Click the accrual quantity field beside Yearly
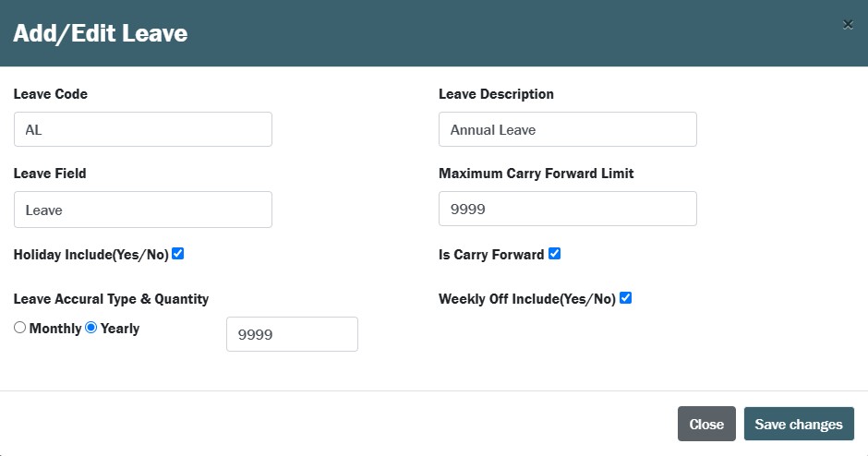Image resolution: width=868 pixels, height=456 pixels. (x=292, y=334)
